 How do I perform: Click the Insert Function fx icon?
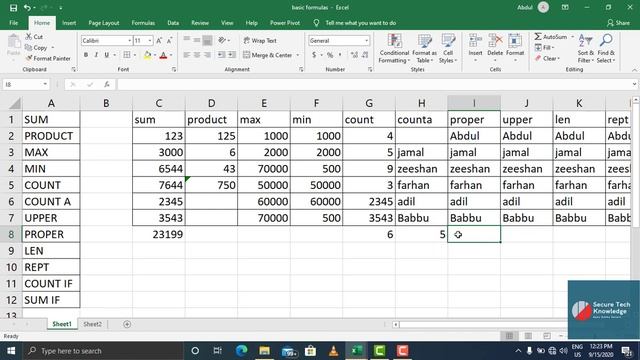pyautogui.click(x=107, y=84)
